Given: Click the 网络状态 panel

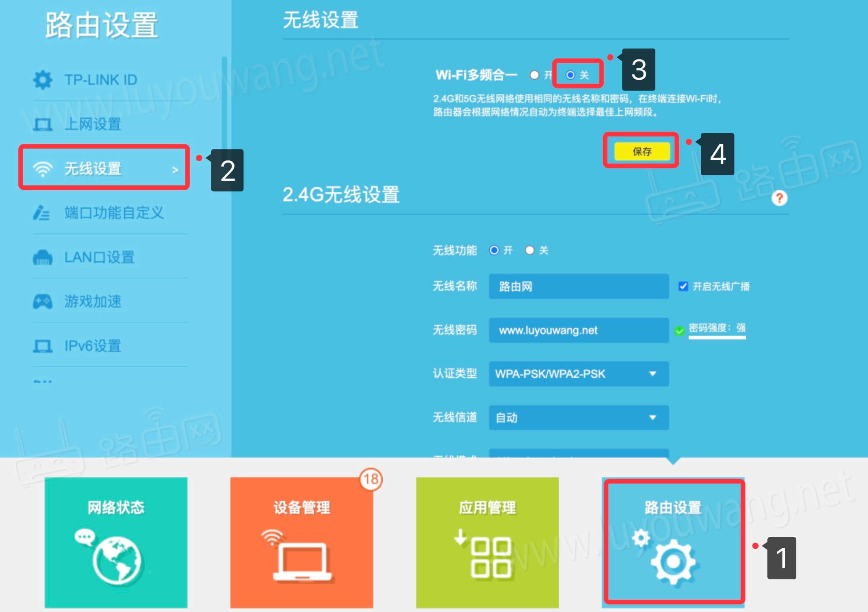Looking at the screenshot, I should pyautogui.click(x=115, y=542).
